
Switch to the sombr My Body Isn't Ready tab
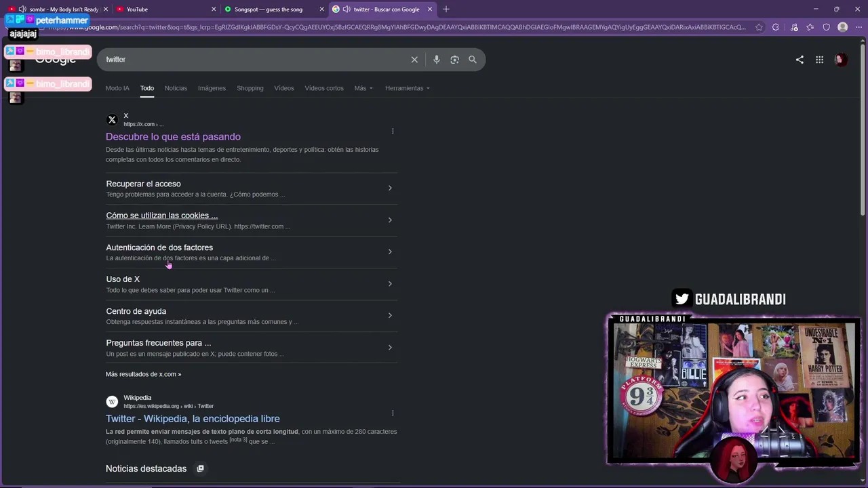(x=57, y=9)
